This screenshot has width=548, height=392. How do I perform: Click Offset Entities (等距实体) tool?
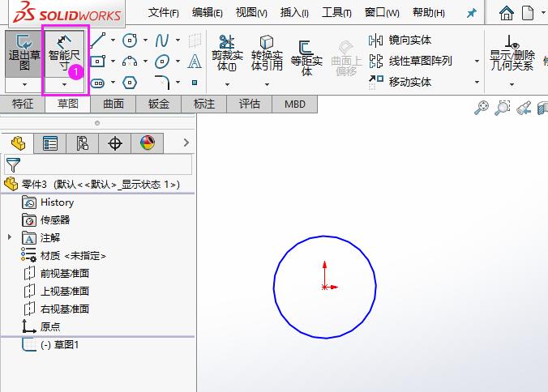(306, 58)
